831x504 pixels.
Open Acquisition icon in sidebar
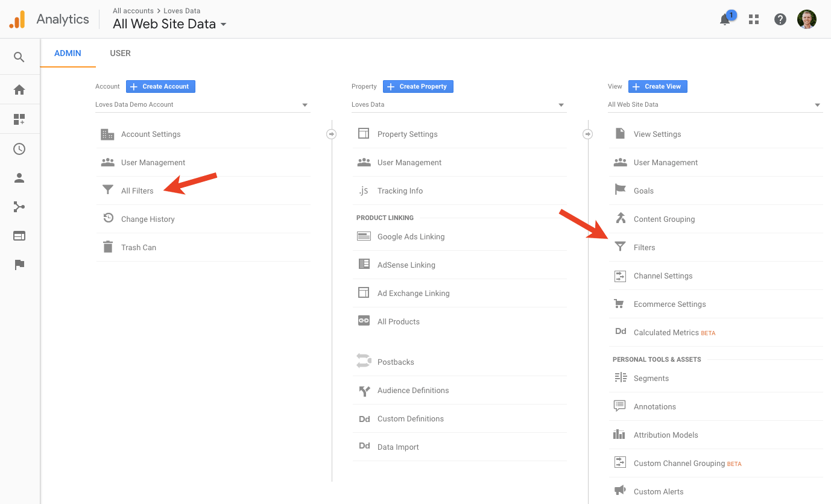(x=19, y=207)
